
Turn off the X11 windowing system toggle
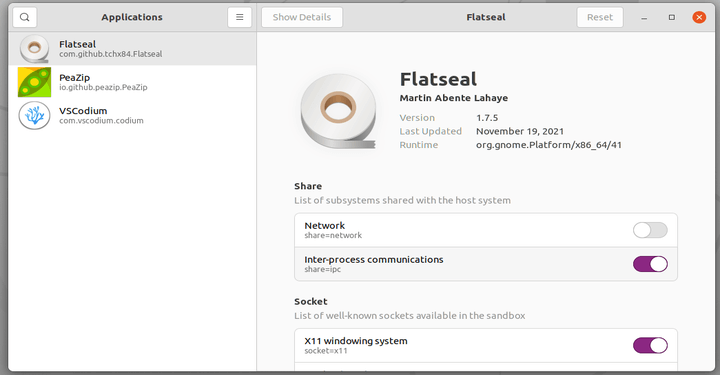[650, 345]
